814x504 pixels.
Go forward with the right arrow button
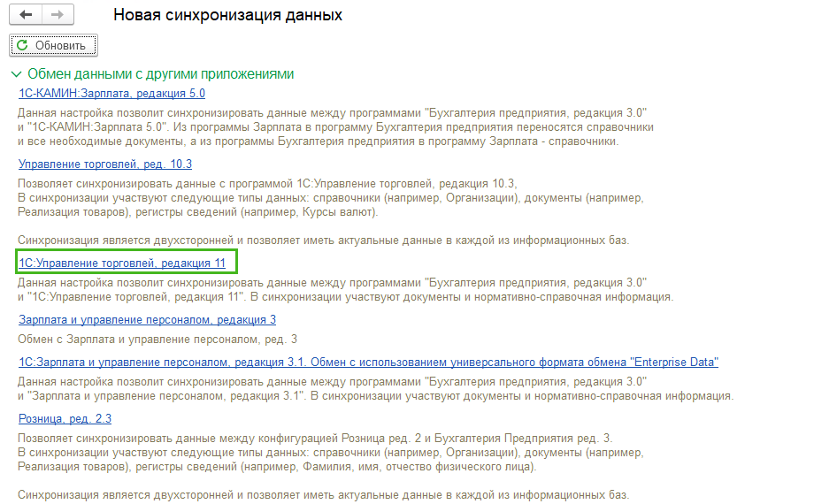click(x=58, y=14)
